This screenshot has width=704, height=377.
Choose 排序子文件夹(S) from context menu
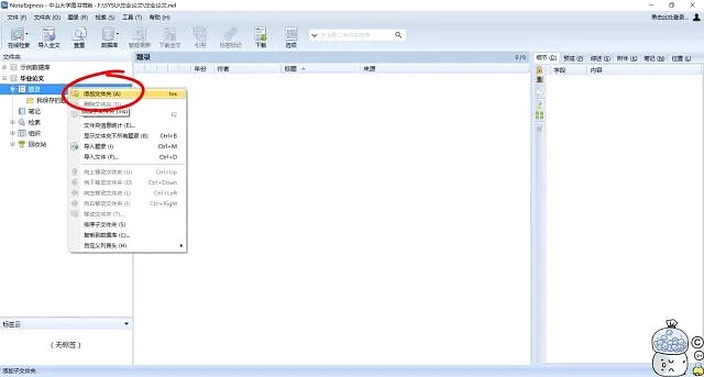(128, 224)
